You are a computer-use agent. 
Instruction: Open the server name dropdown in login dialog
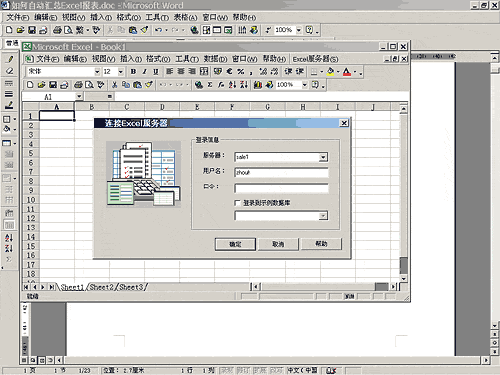tap(323, 157)
